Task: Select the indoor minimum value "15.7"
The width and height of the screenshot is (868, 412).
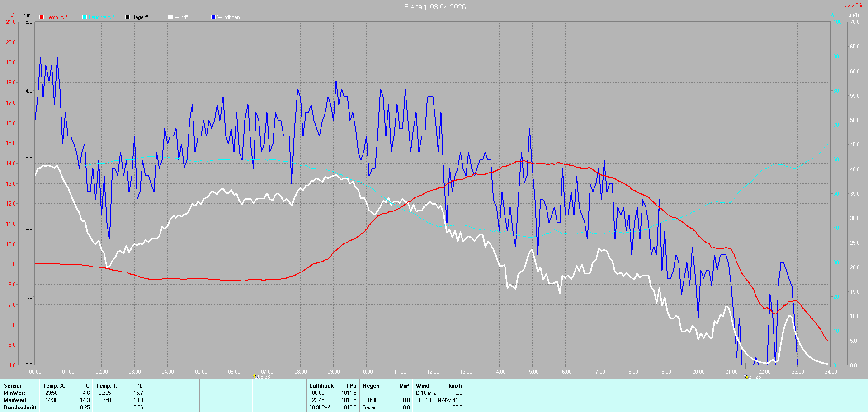Action: click(x=138, y=393)
